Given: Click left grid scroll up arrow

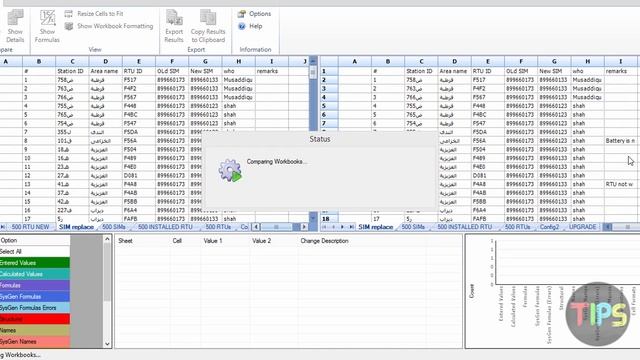Looking at the screenshot, I should click(313, 61).
